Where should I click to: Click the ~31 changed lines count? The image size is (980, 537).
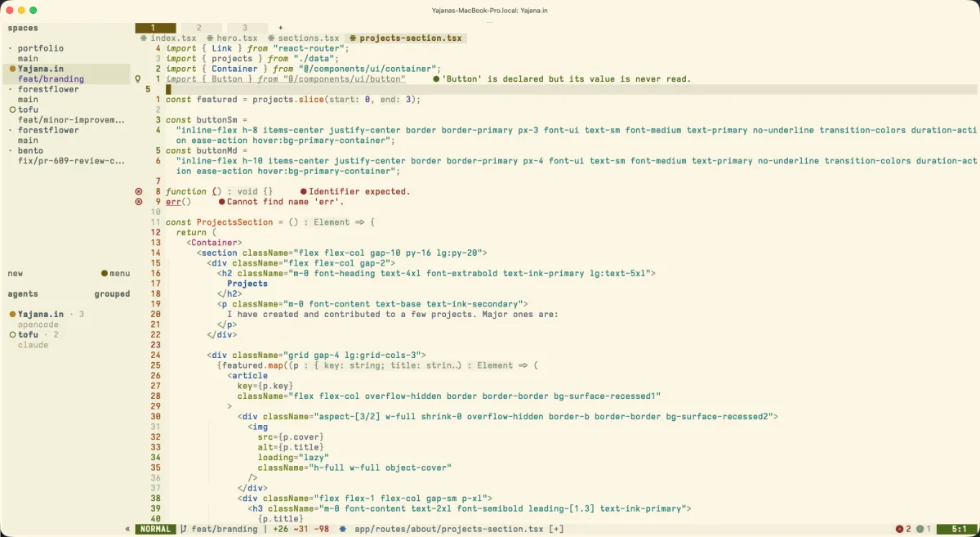click(x=301, y=529)
